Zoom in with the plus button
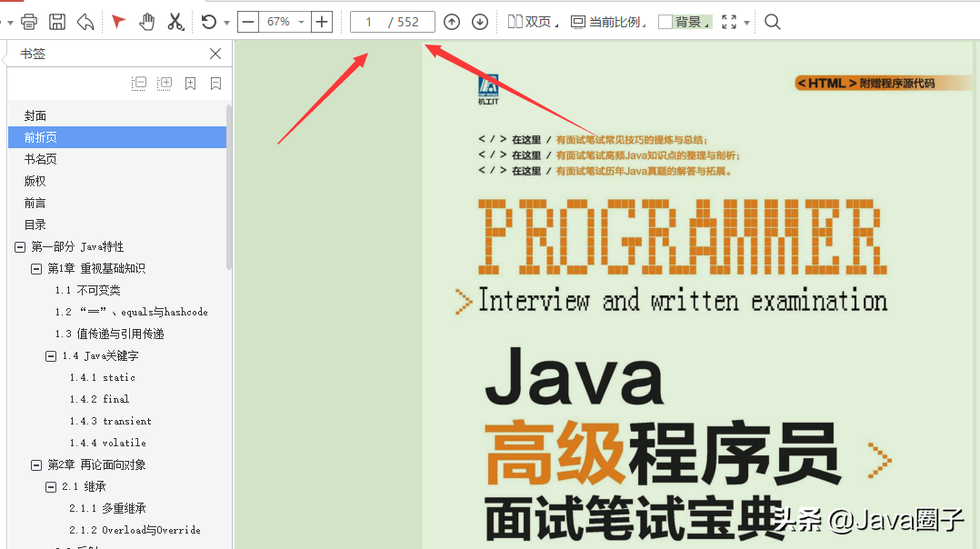The image size is (980, 549). 322,23
